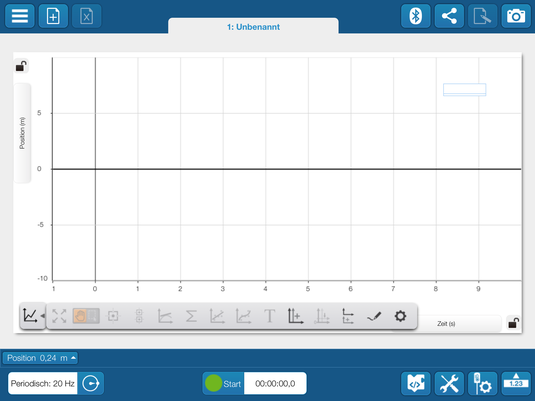Open the sensor hardware settings icon
The height and width of the screenshot is (401, 535).
click(482, 383)
